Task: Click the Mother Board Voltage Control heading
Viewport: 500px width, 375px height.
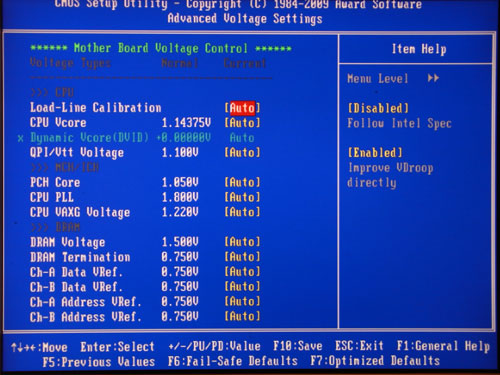Action: (161, 49)
